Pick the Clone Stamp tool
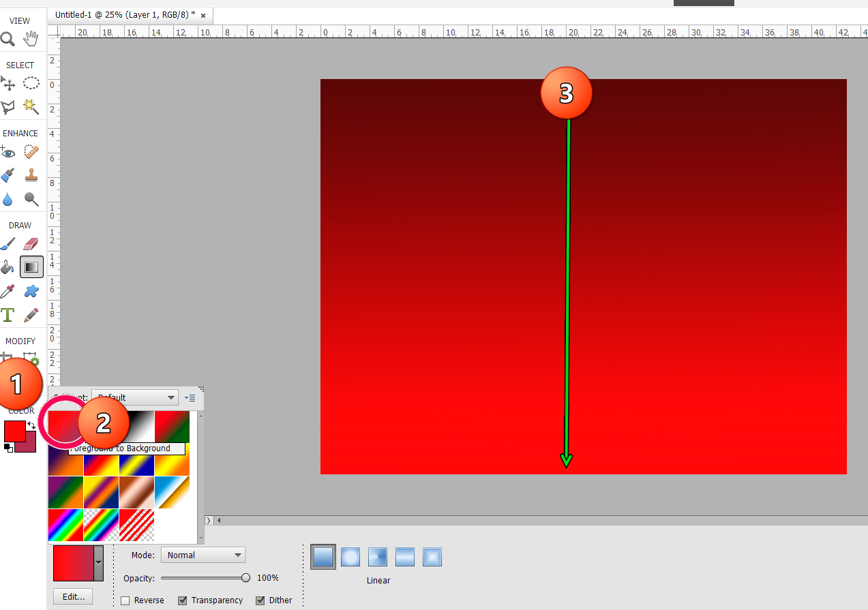The height and width of the screenshot is (610, 868). (30, 174)
